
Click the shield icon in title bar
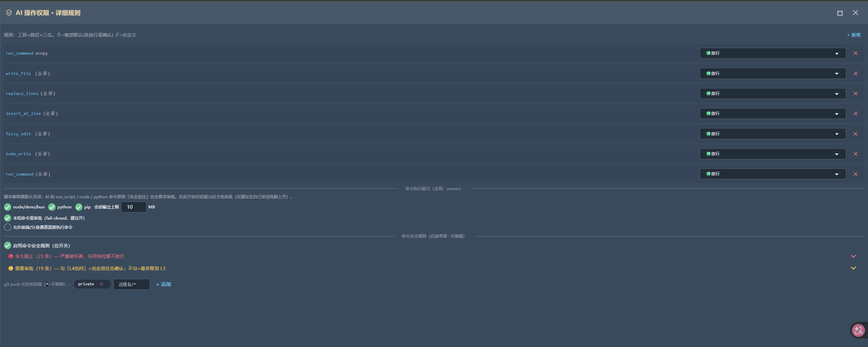(9, 13)
